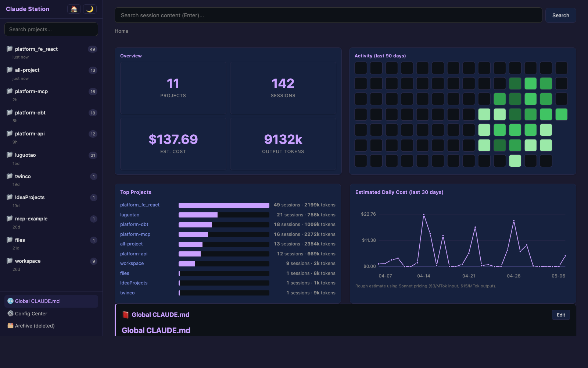Click the workspace folder icon in sidebar
This screenshot has height=368, width=588.
(10, 261)
